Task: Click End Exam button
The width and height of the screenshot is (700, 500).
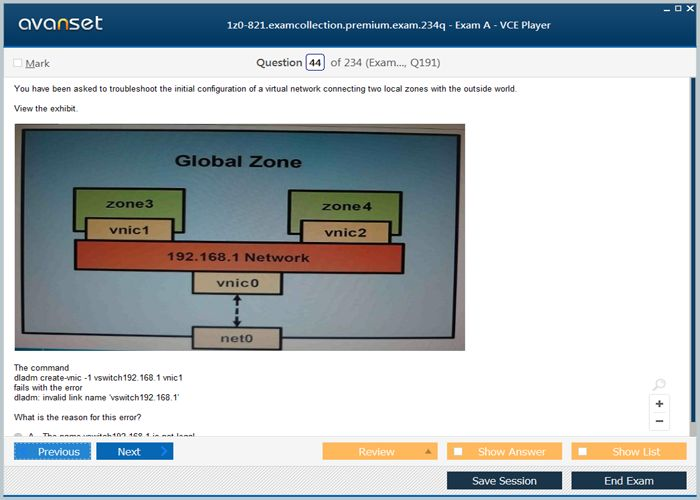Action: (628, 481)
